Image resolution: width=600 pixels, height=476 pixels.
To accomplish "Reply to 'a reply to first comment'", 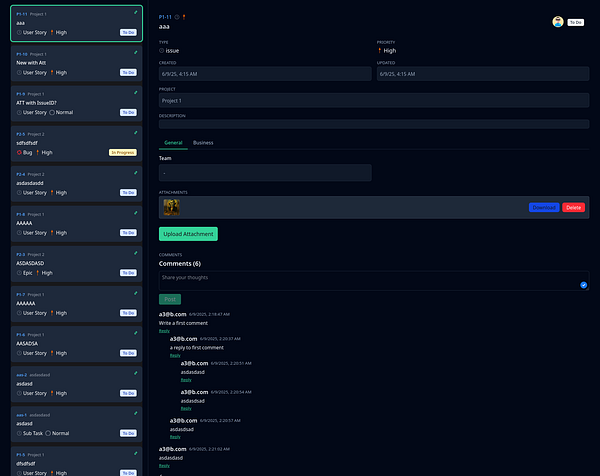I will click(175, 355).
